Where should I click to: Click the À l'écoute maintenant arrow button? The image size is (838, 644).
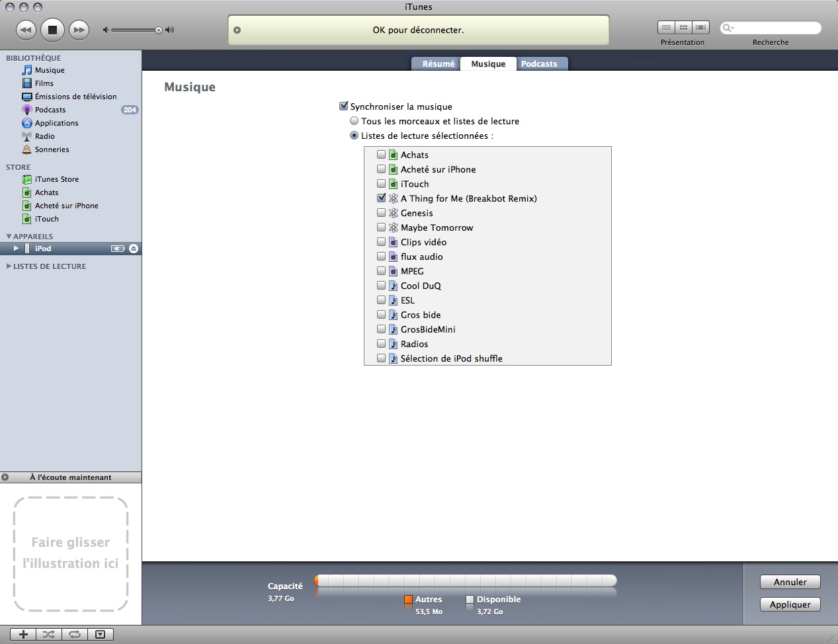[5, 477]
